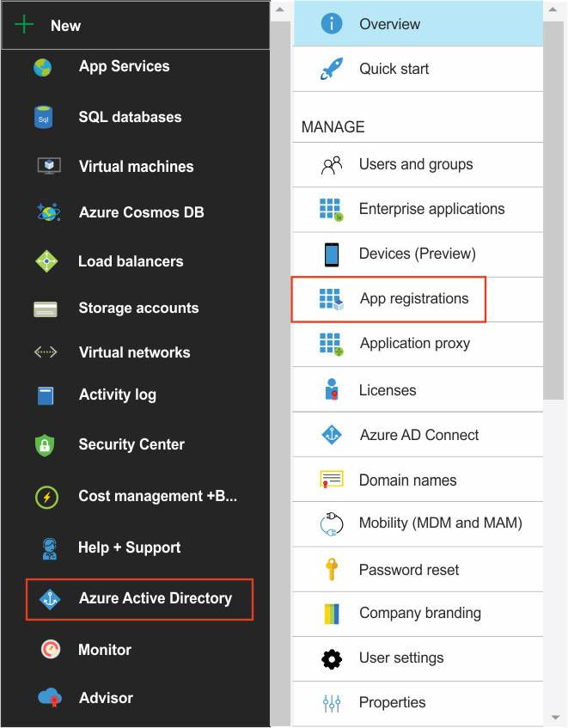Click Azure AD menu scrollbar up arrow
568x728 pixels.
point(553,9)
